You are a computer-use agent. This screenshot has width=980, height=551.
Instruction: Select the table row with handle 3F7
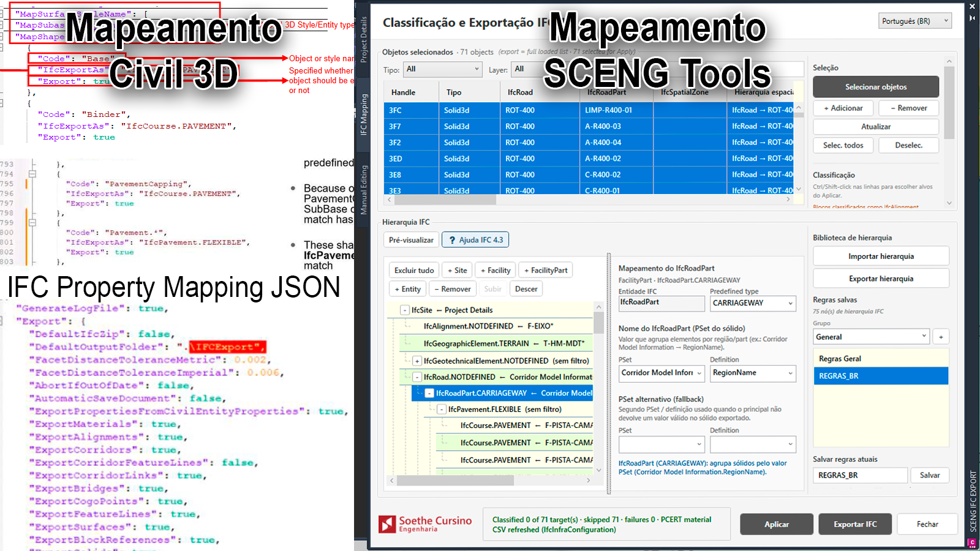tap(589, 126)
